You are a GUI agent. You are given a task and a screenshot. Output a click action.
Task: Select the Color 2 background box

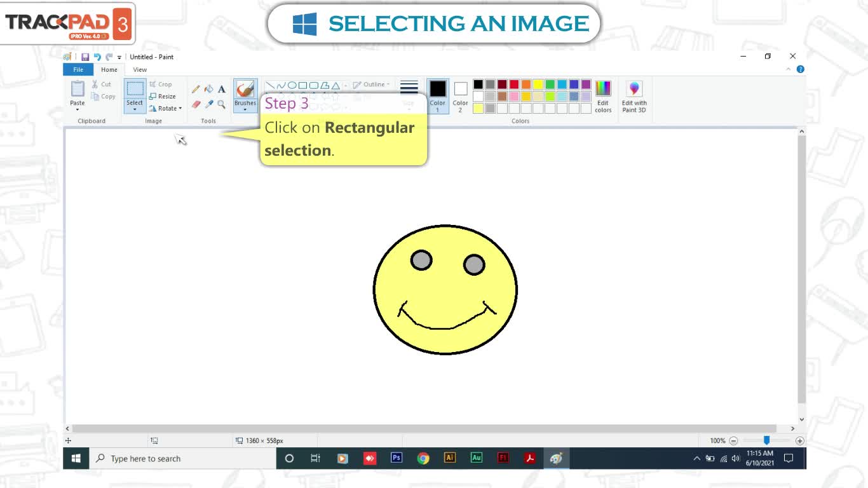[x=461, y=97]
